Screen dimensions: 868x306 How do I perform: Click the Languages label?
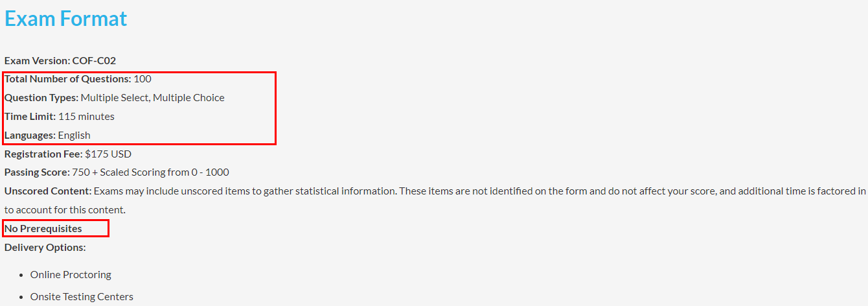(x=30, y=135)
